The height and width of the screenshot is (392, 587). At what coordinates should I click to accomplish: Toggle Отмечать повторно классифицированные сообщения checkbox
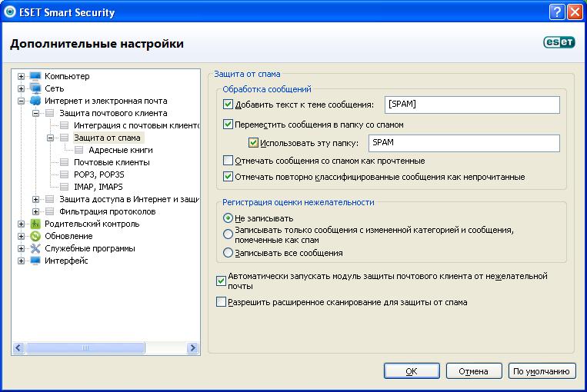pyautogui.click(x=228, y=177)
